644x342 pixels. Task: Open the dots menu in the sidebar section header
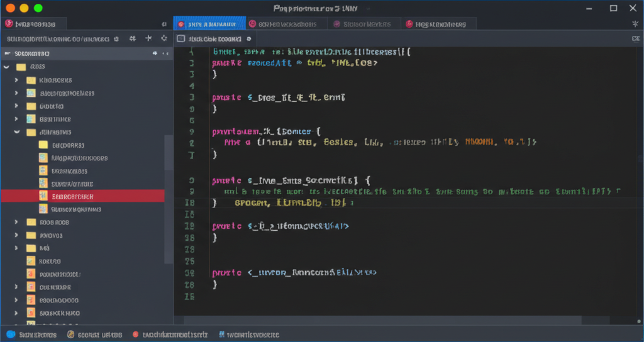point(165,53)
